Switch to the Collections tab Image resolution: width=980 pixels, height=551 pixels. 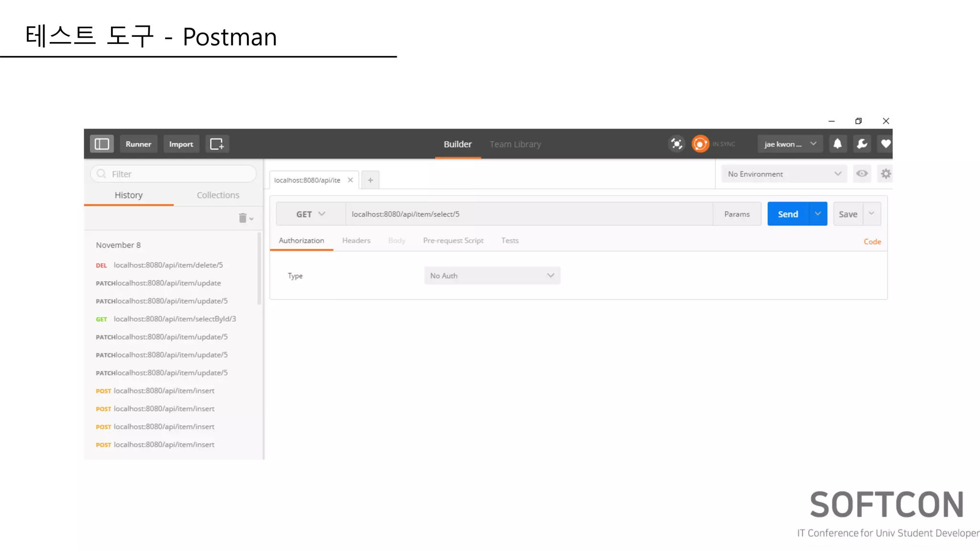(218, 195)
